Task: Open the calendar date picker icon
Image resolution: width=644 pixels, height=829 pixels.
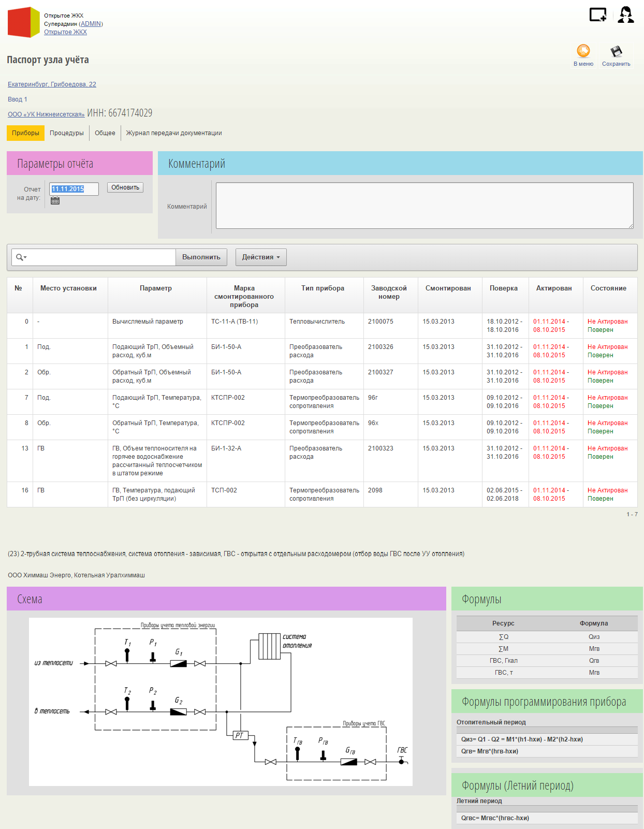Action: pos(55,201)
